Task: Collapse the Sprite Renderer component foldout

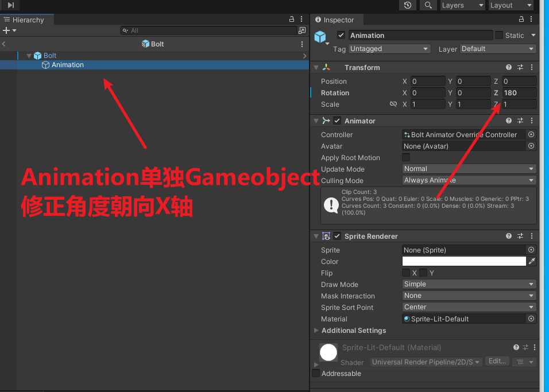Action: pos(316,236)
